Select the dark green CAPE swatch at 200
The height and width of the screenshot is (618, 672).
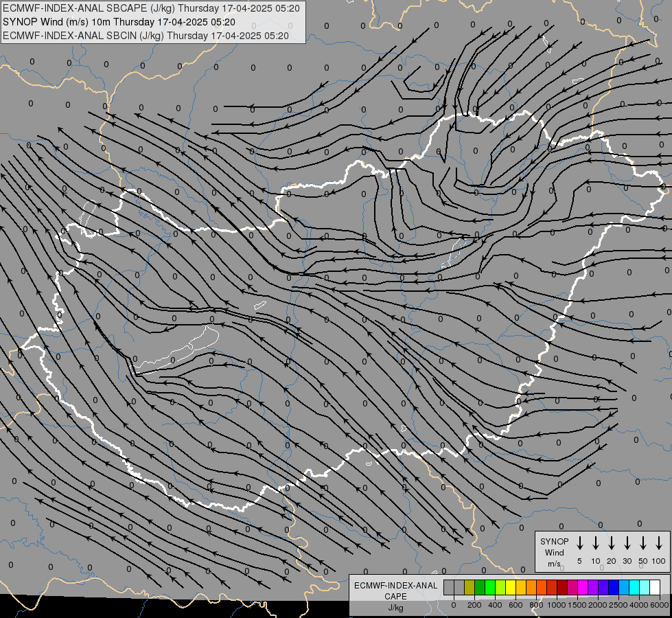tap(480, 587)
